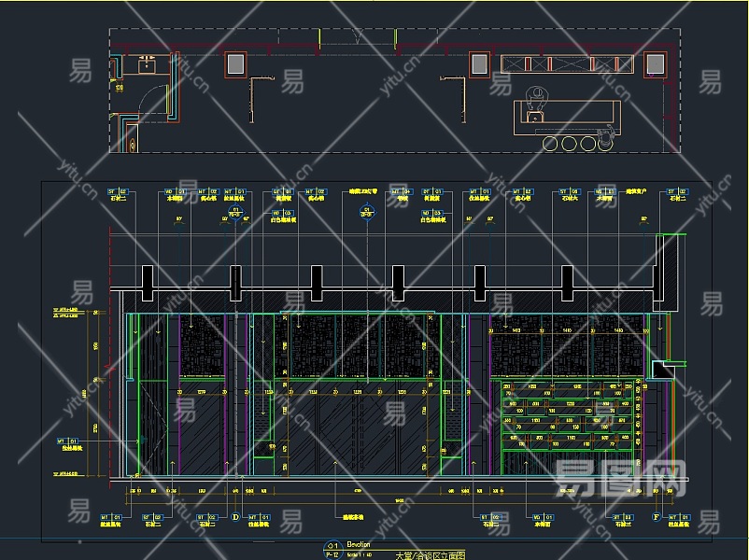Pick the seated person figure behind the reception desk
The width and height of the screenshot is (749, 560).
(535, 98)
